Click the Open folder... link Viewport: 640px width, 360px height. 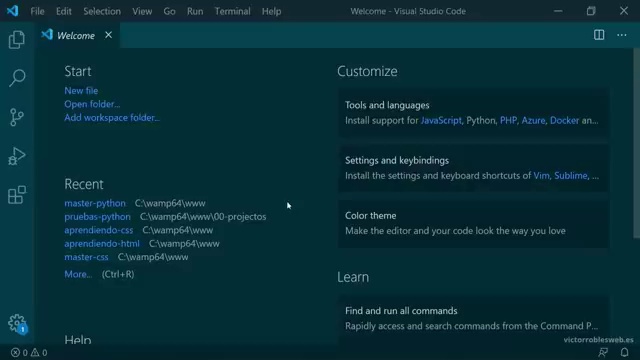pos(92,104)
